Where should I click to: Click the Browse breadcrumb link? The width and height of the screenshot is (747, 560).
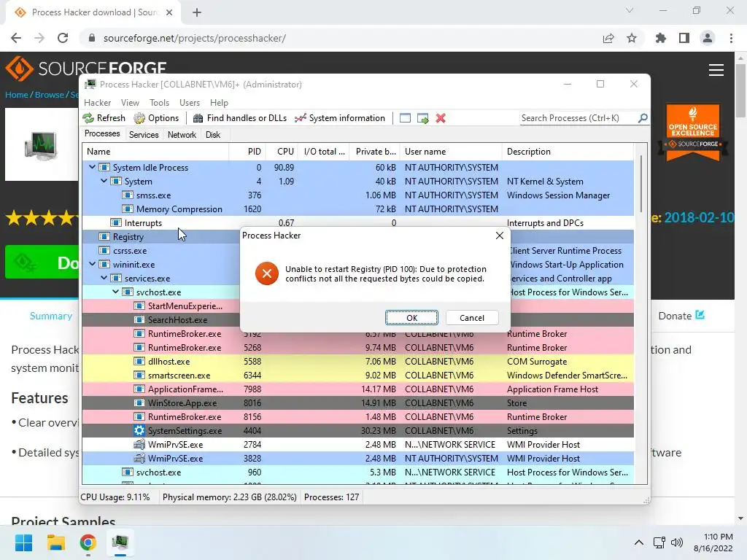point(49,95)
